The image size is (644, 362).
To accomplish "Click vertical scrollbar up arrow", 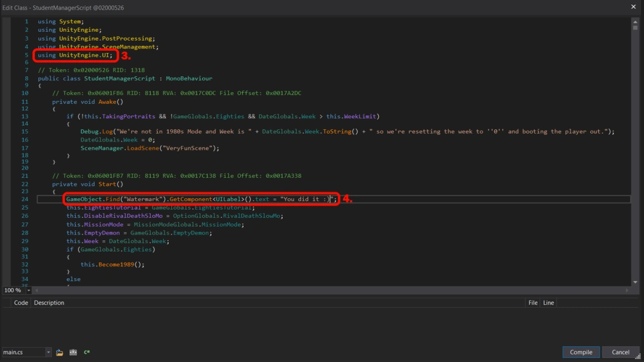I will (635, 21).
